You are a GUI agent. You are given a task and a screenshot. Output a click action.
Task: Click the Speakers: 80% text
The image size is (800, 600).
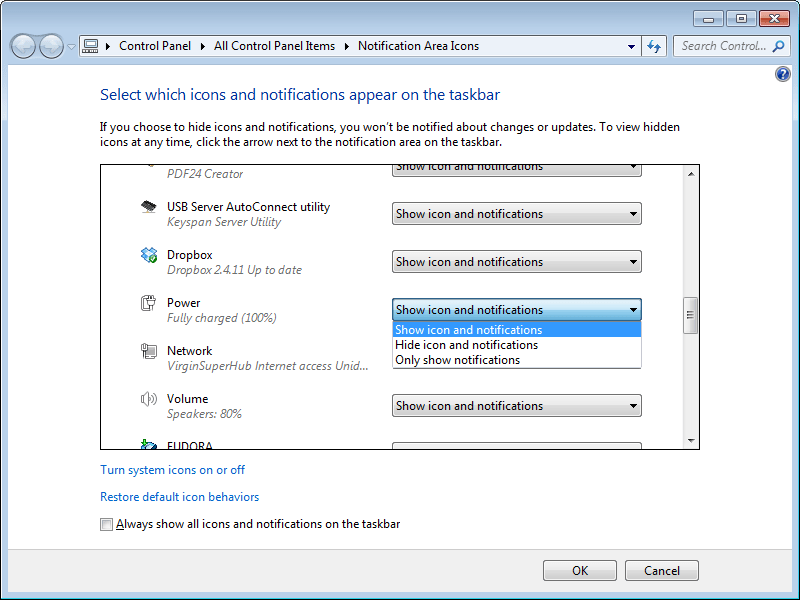click(204, 414)
